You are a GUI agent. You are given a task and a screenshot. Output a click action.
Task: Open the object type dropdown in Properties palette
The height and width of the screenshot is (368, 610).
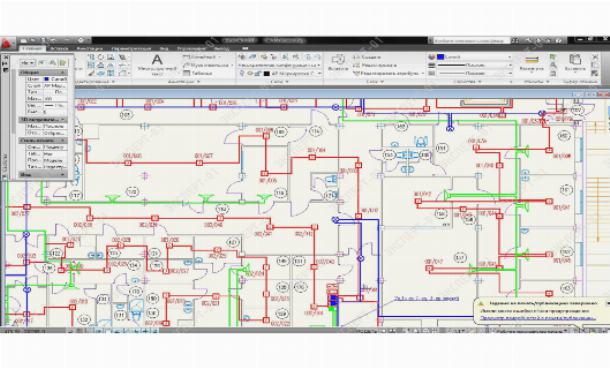pyautogui.click(x=27, y=62)
